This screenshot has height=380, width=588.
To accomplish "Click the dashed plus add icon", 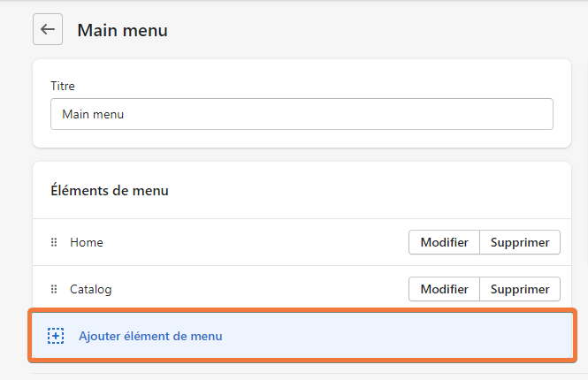I will tap(56, 336).
